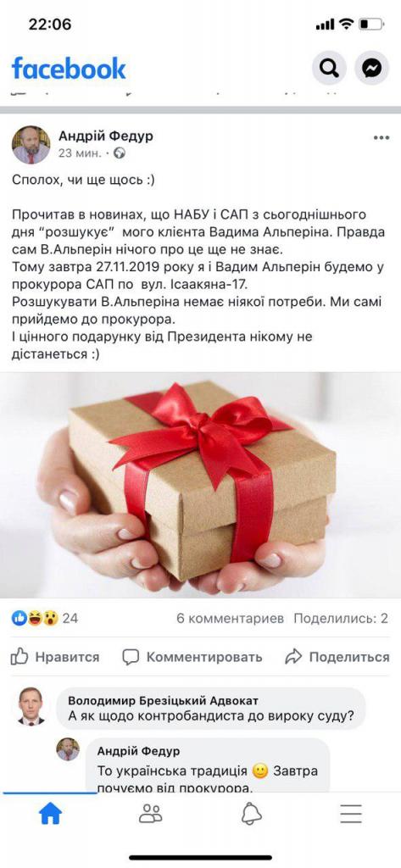Open 6 комментариев link
401x868 pixels.
click(230, 618)
